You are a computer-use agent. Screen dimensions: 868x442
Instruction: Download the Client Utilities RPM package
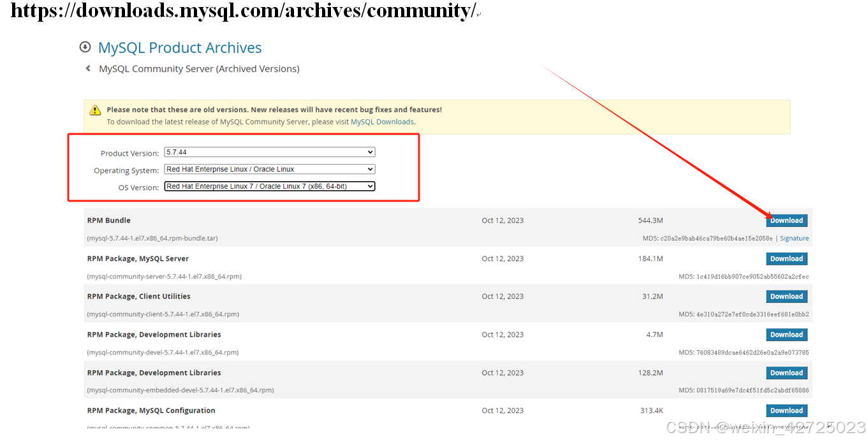[786, 296]
